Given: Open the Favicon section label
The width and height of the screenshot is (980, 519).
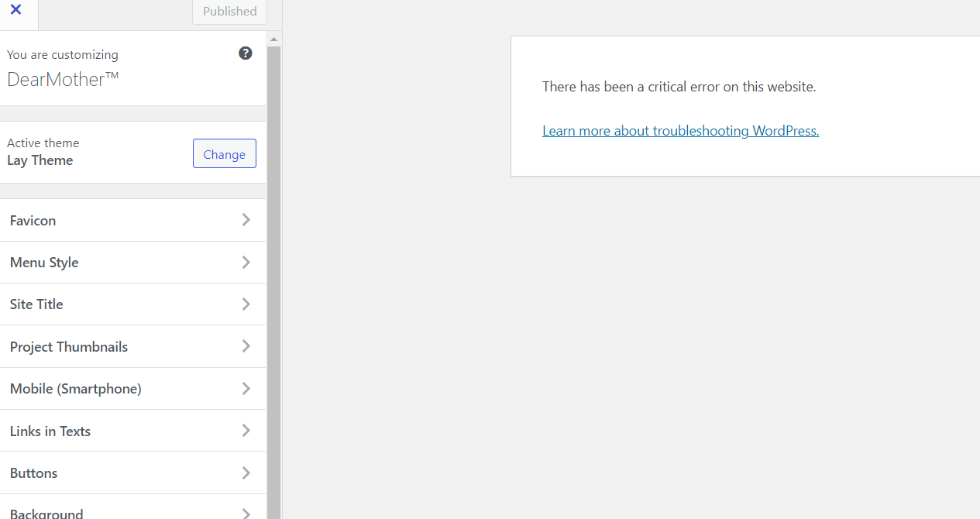Looking at the screenshot, I should click(33, 221).
